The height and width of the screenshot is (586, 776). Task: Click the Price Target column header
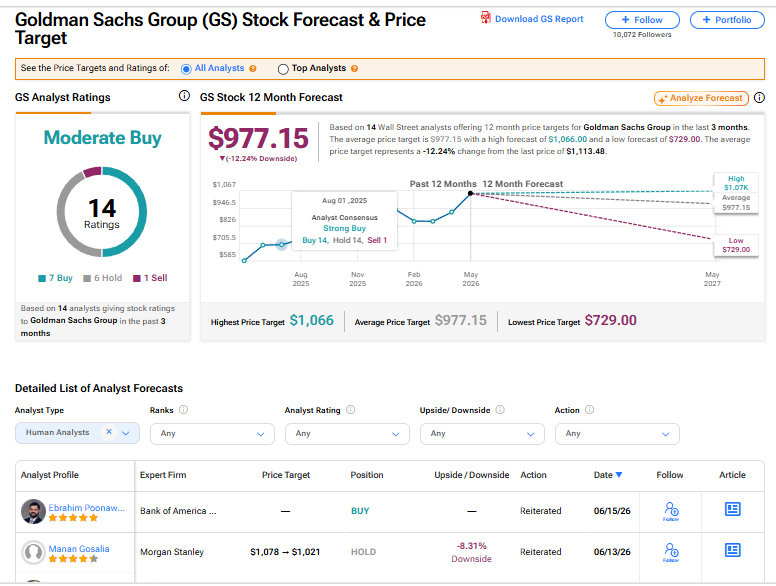pyautogui.click(x=286, y=475)
